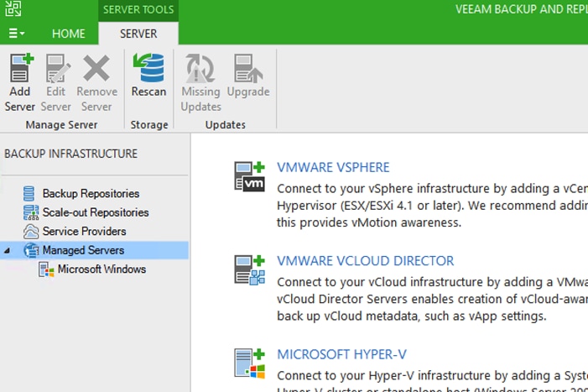Select Microsoft Windows under Managed Servers
Viewport: 588px width, 392px height.
(101, 269)
